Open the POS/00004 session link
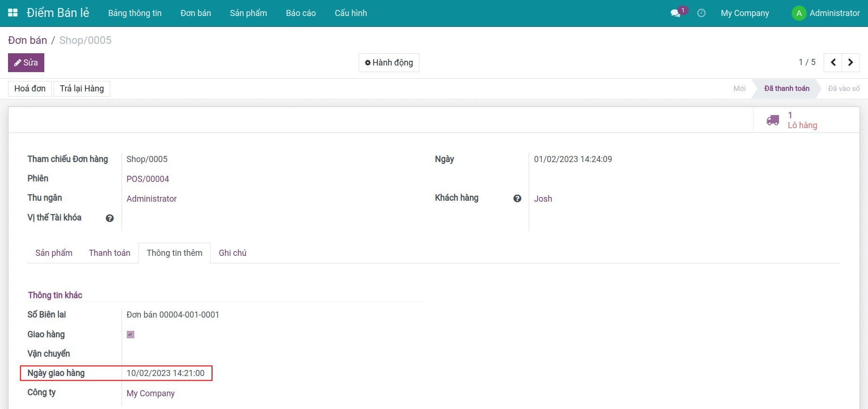The width and height of the screenshot is (868, 409). pos(147,179)
